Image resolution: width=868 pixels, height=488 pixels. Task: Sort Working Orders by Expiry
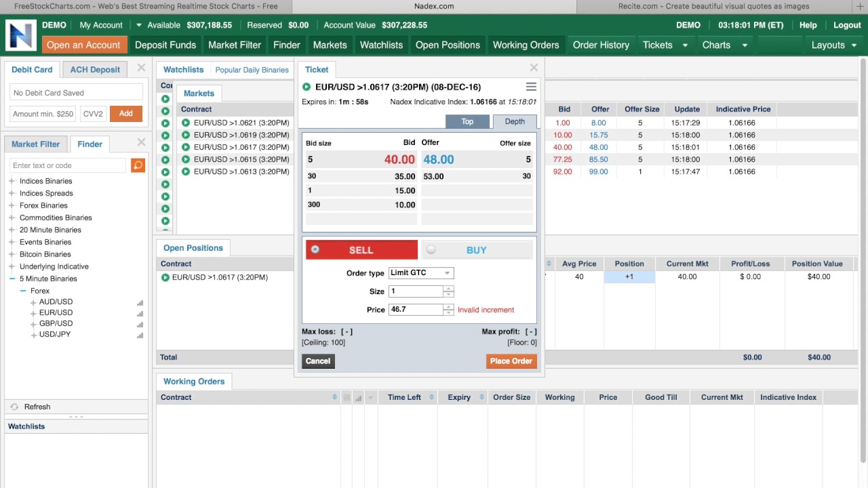pyautogui.click(x=481, y=397)
